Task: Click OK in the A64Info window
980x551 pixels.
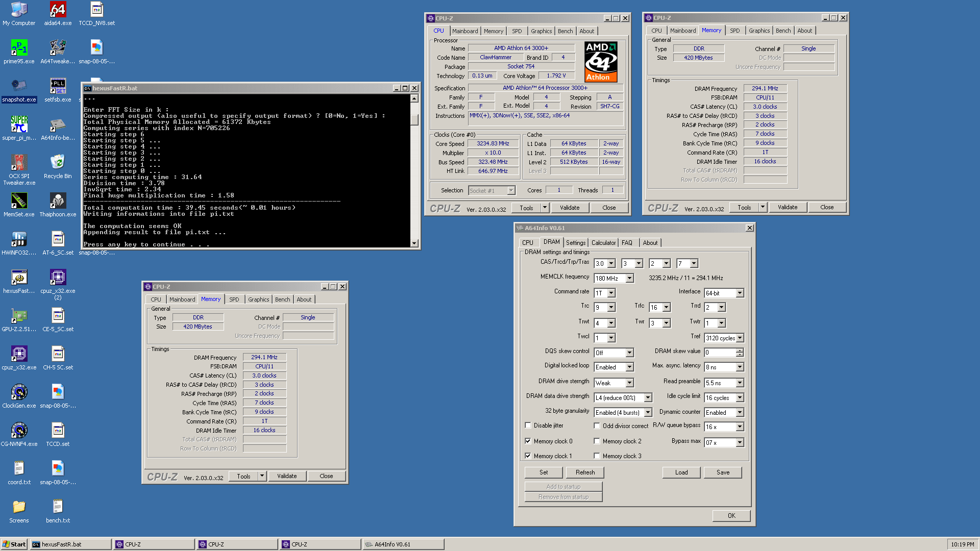Action: pyautogui.click(x=731, y=516)
